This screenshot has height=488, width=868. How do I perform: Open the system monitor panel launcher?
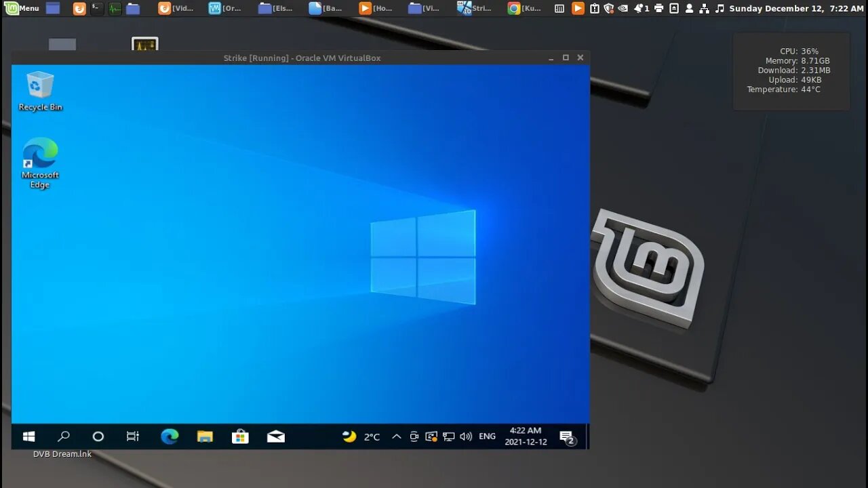coord(115,9)
